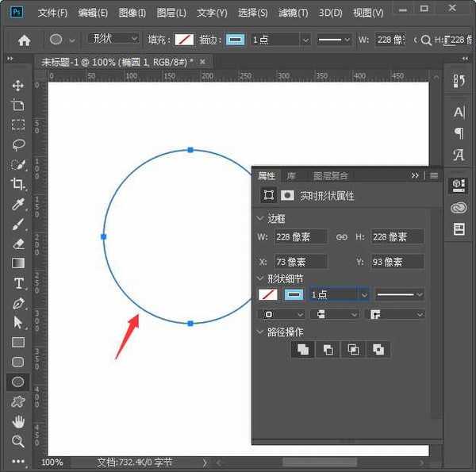Switch to the 图层复合 tab

330,176
